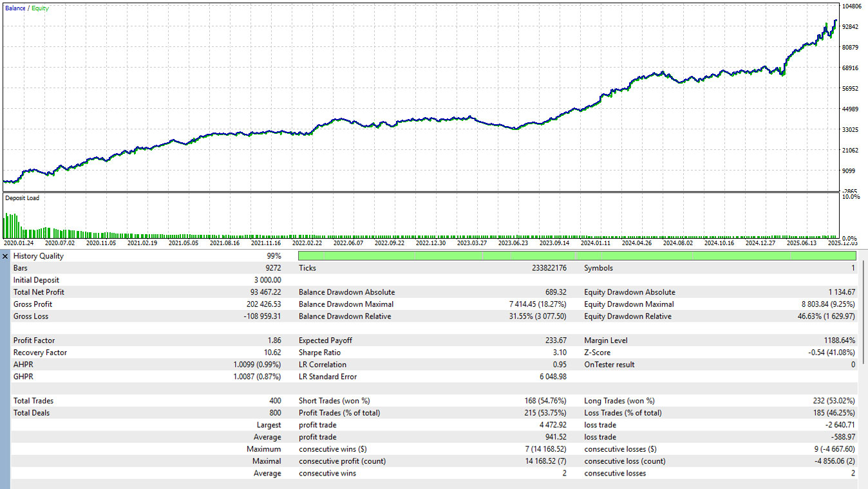Click the 2025.12.03 date label on axis
This screenshot has width=868, height=489.
pos(844,243)
